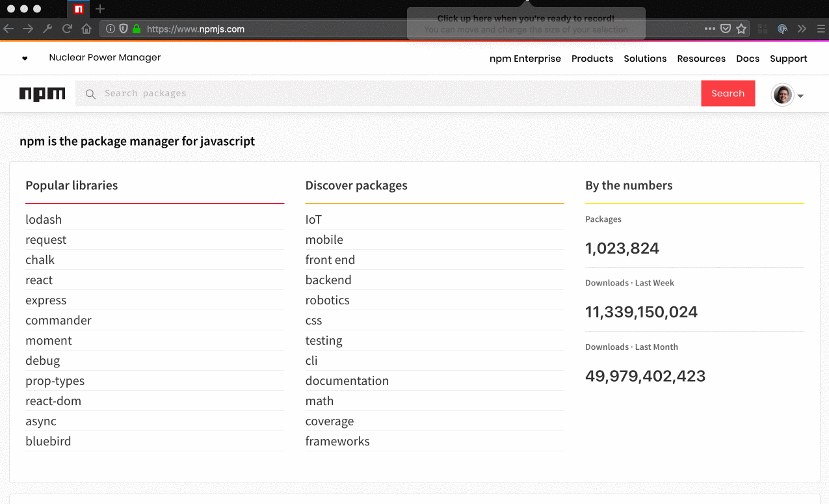Image resolution: width=829 pixels, height=504 pixels.
Task: Open the lodash library link
Action: coord(44,220)
